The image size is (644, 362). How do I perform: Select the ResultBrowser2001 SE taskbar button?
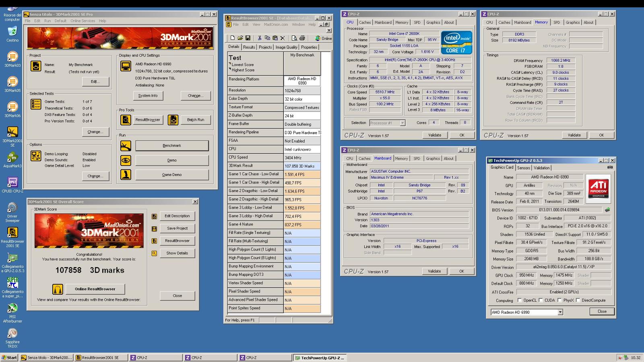(x=101, y=358)
